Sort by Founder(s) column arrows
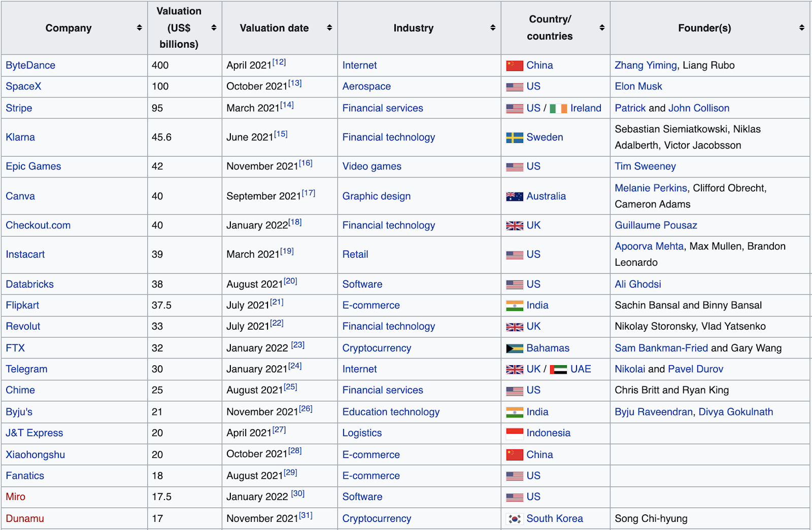 (x=802, y=28)
